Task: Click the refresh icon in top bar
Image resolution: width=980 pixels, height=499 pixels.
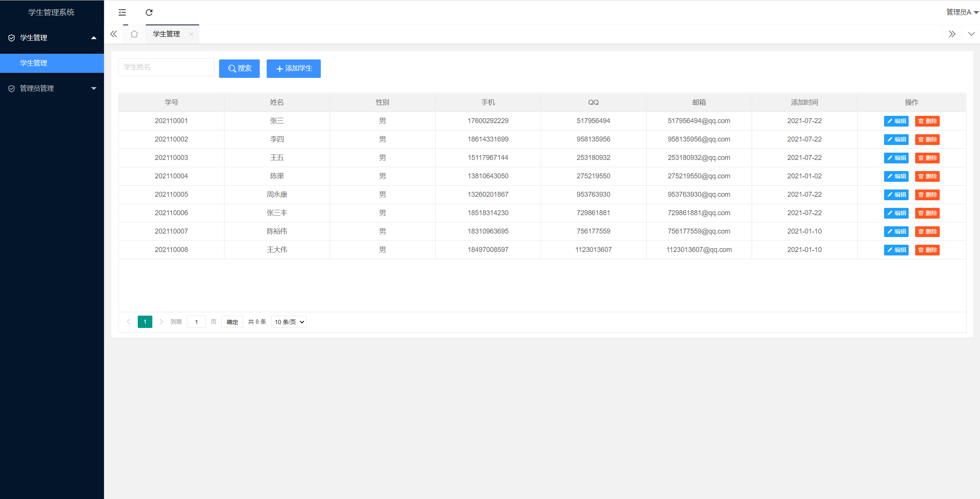Action: (x=149, y=12)
